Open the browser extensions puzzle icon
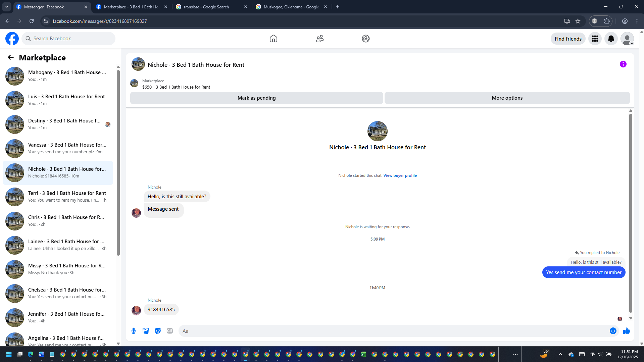644x362 pixels. (607, 21)
